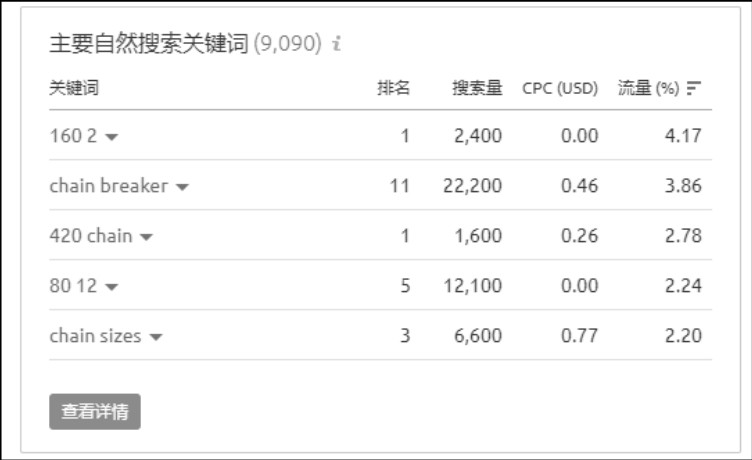Open the 'chain sizes' keyword link

pyautogui.click(x=95, y=335)
